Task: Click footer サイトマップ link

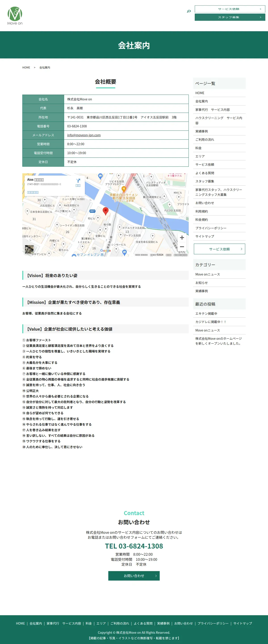Action: (243, 623)
